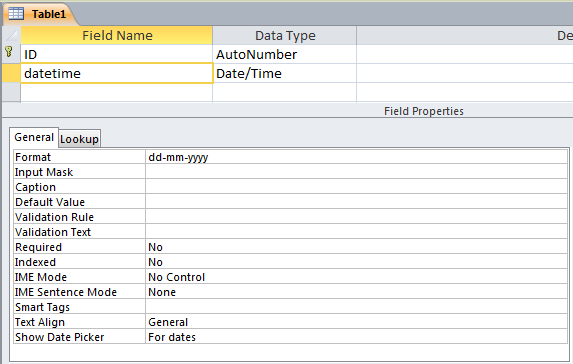Open the AutoNumber data type cell
Viewport: 573px width, 364px height.
point(285,54)
